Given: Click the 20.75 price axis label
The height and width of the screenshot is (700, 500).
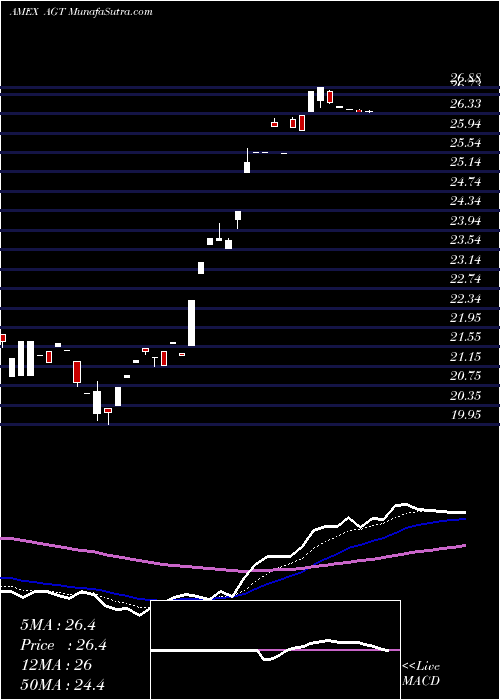Looking at the screenshot, I should point(466,376).
